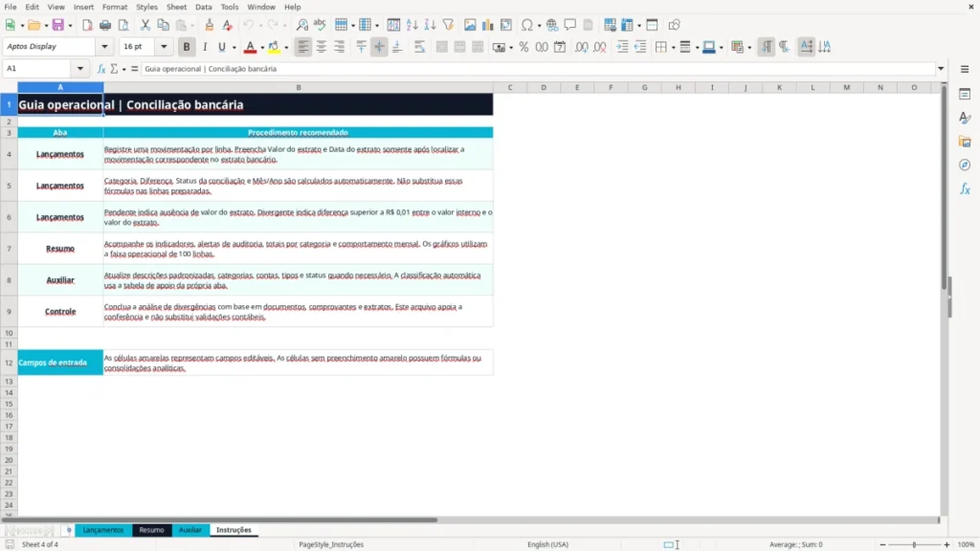The width and height of the screenshot is (980, 551).
Task: Sort ascending A to Z
Action: [412, 25]
